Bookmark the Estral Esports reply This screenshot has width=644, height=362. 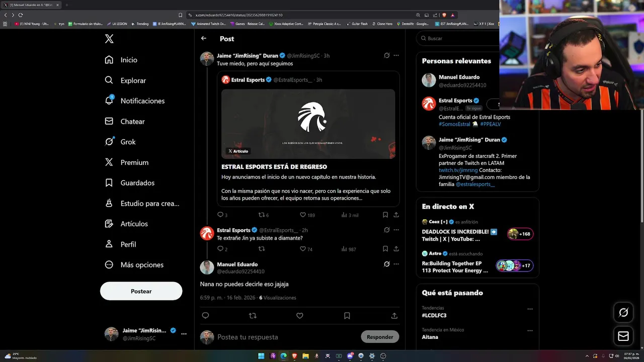(385, 249)
